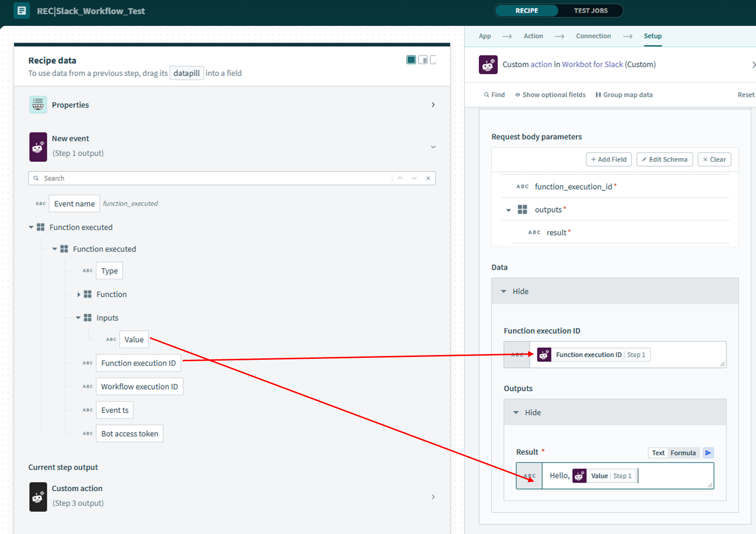The height and width of the screenshot is (534, 756).
Task: Click the Function object grid icon
Action: (88, 294)
